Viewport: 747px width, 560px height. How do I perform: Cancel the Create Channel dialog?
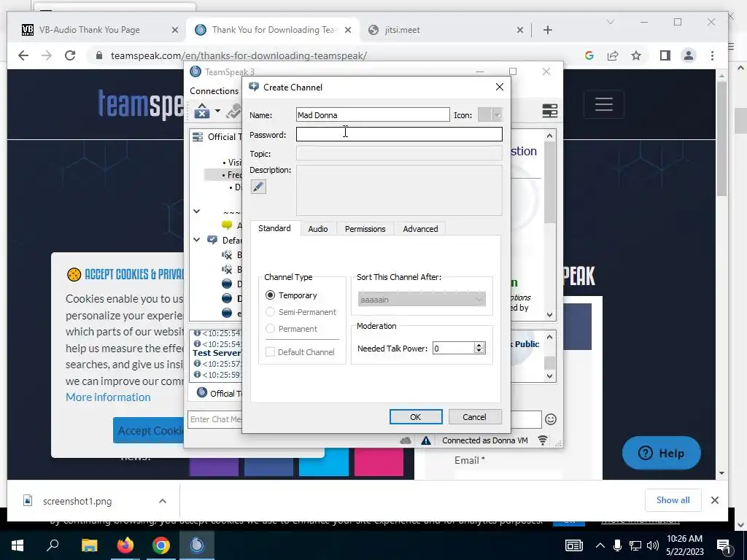pyautogui.click(x=474, y=416)
